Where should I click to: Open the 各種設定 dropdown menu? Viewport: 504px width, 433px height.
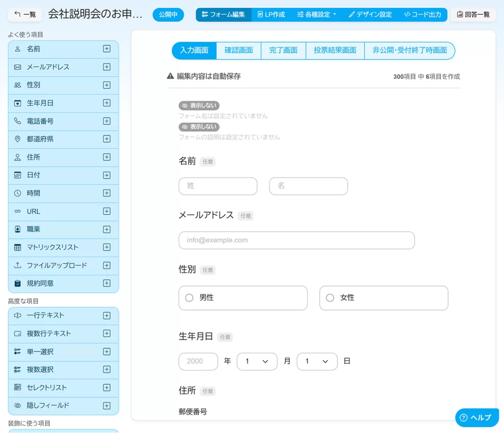coord(316,14)
